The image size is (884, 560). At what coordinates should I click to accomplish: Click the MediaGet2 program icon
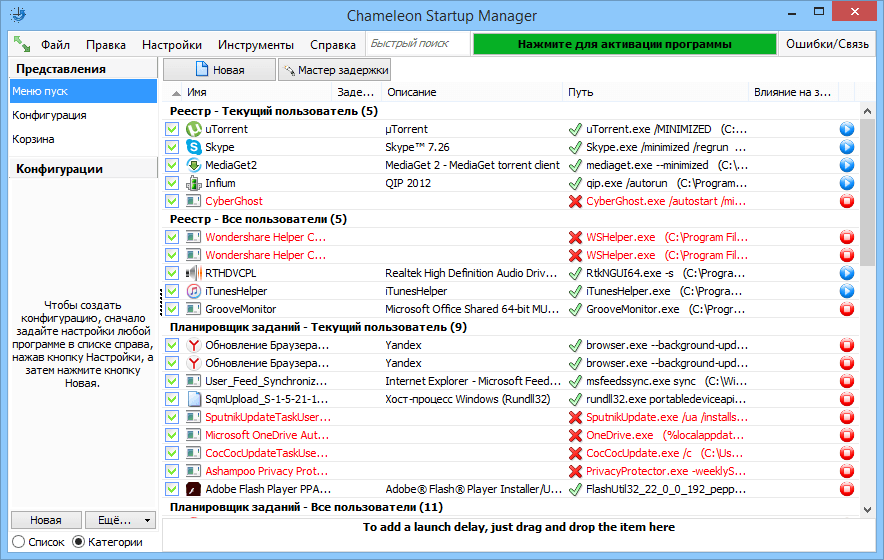point(193,165)
